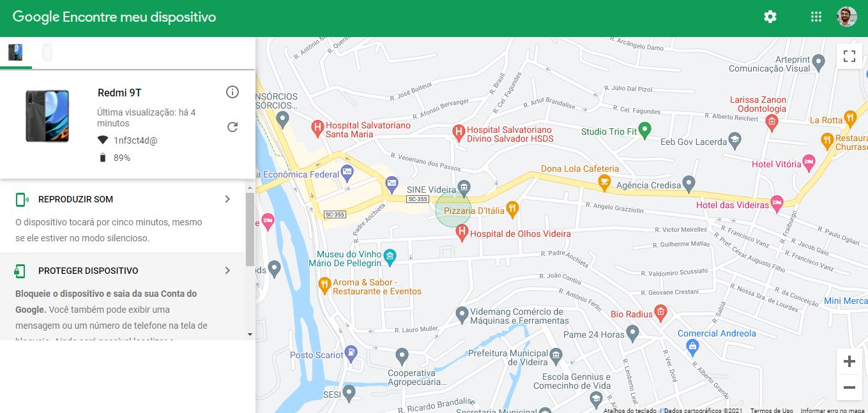Open Termos de Uso link
868x413 pixels.
pyautogui.click(x=772, y=410)
